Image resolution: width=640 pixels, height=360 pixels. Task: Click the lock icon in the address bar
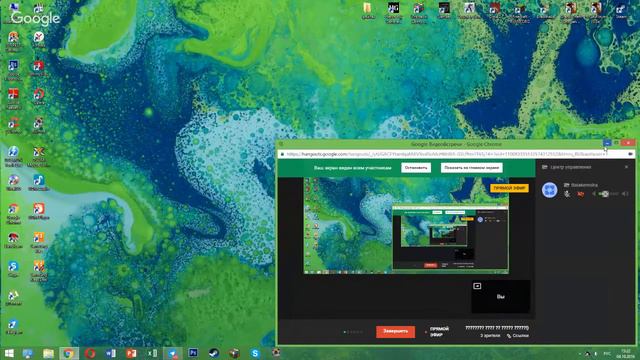[x=282, y=154]
